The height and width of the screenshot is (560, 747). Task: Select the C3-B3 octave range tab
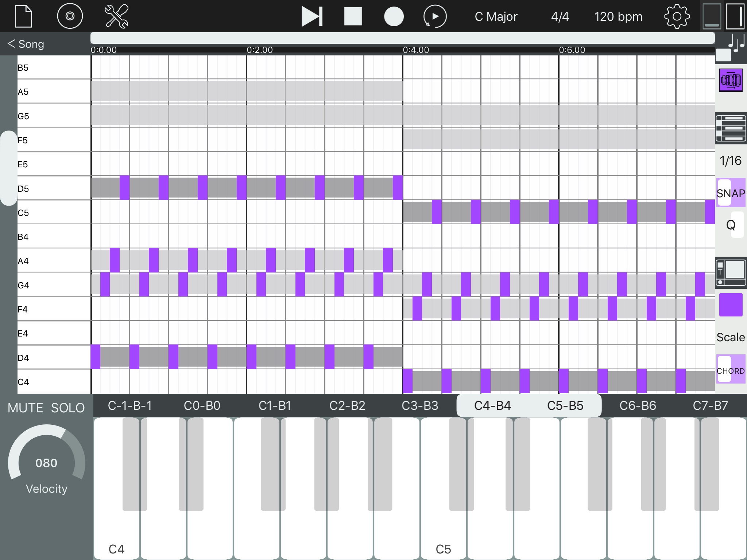[420, 405]
